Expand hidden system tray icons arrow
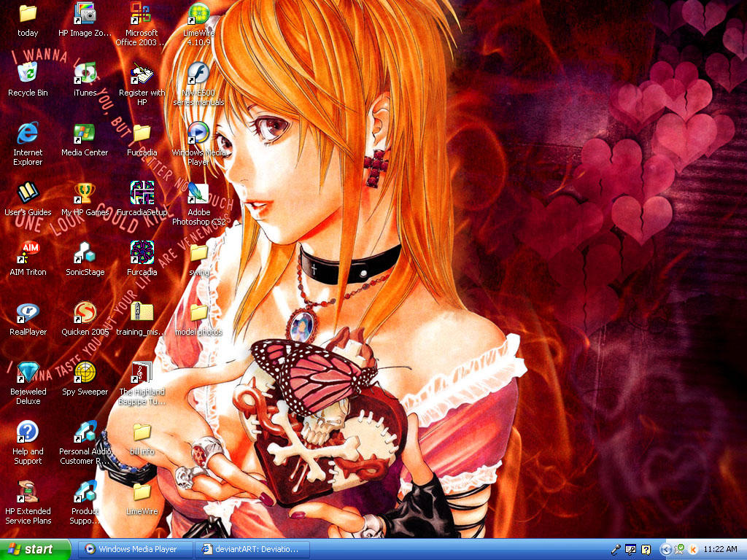The image size is (747, 560). coord(665,550)
